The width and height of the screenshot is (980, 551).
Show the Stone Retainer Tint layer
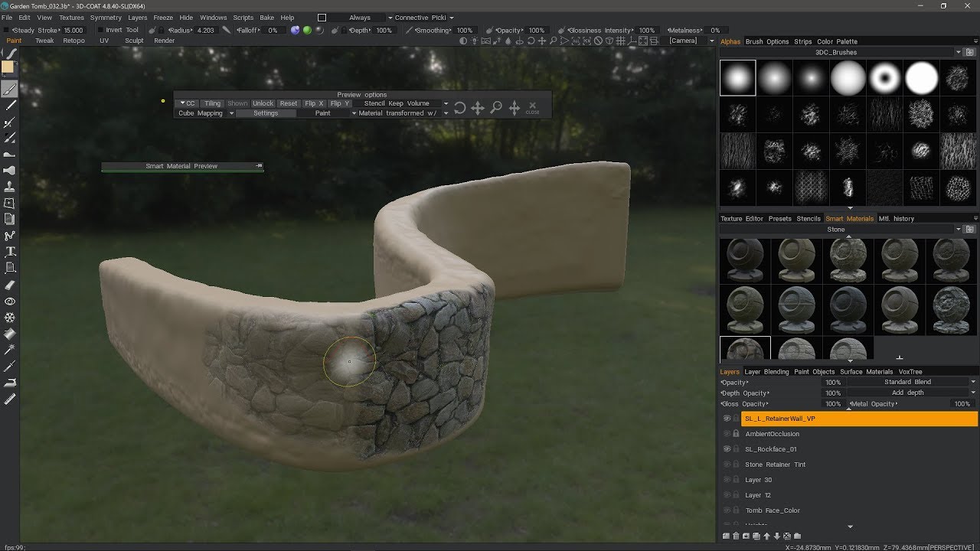tap(727, 465)
